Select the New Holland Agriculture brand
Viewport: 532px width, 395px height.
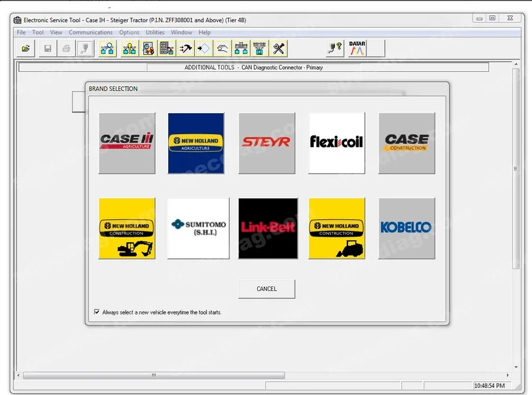click(196, 143)
